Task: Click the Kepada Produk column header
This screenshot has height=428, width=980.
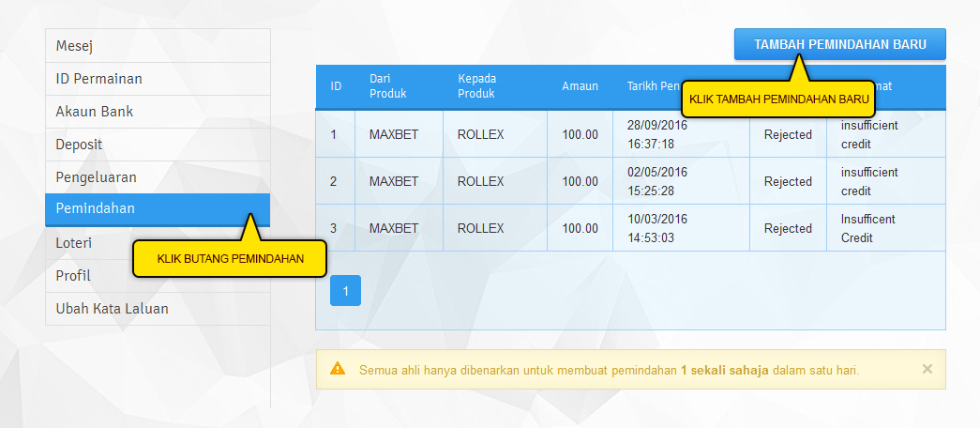Action: (476, 86)
